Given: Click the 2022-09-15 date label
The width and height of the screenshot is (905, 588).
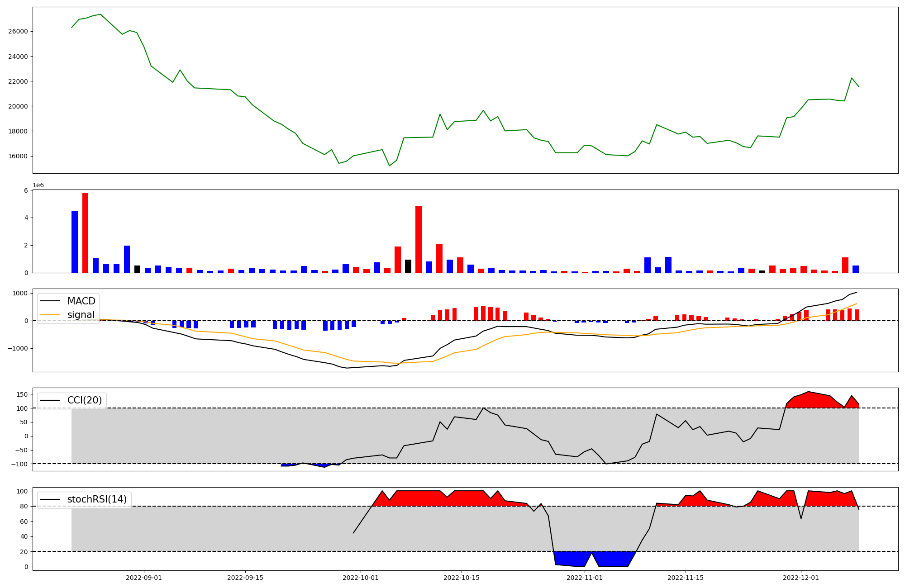Looking at the screenshot, I should click(x=245, y=578).
